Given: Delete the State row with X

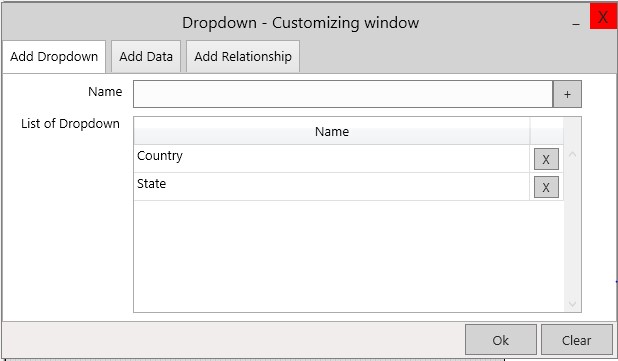Looking at the screenshot, I should click(546, 187).
